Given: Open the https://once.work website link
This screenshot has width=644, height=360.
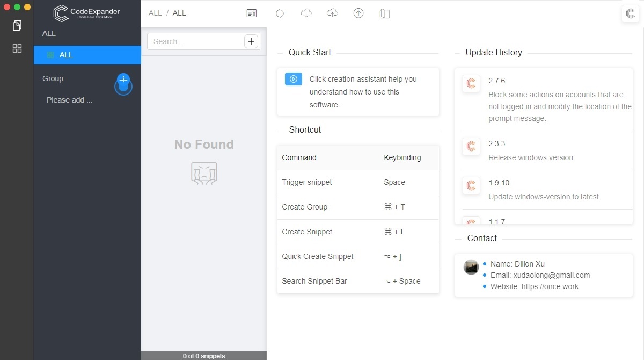Looking at the screenshot, I should point(550,286).
